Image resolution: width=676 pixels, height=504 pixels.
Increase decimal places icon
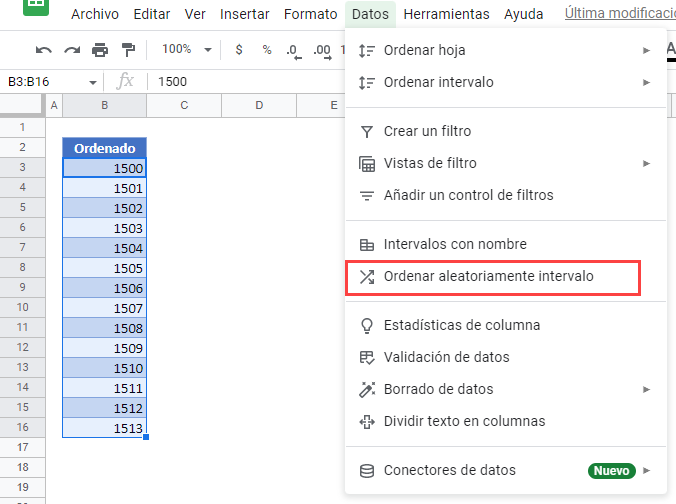[322, 51]
